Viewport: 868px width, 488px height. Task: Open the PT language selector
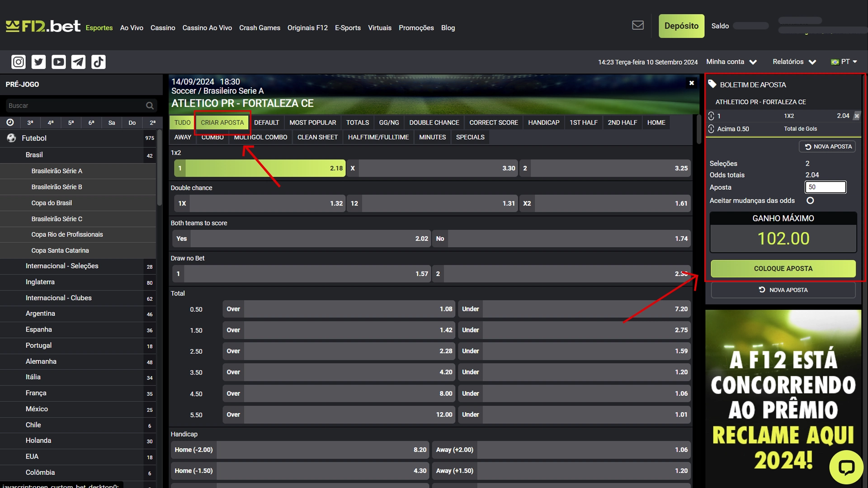(844, 62)
